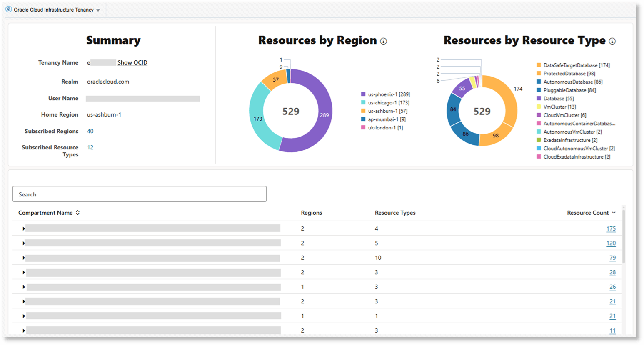Click info icon beside Resources by Region
Image resolution: width=644 pixels, height=345 pixels.
pyautogui.click(x=384, y=41)
